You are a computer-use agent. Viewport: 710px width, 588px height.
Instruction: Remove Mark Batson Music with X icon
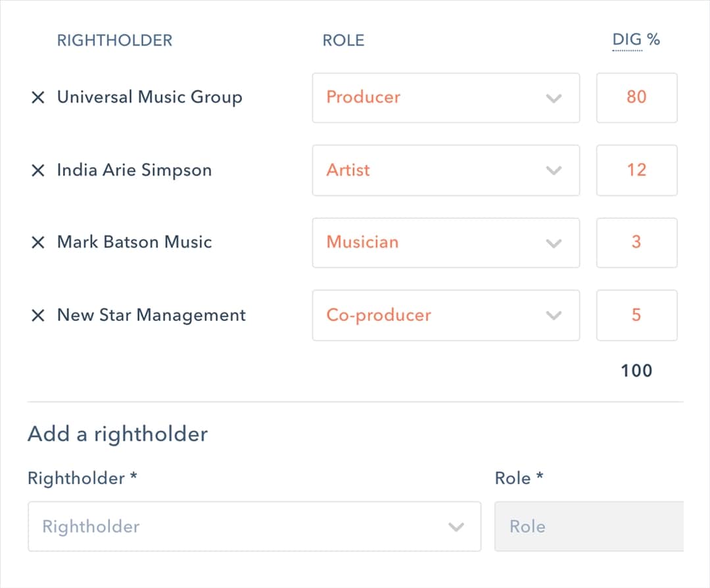(38, 243)
